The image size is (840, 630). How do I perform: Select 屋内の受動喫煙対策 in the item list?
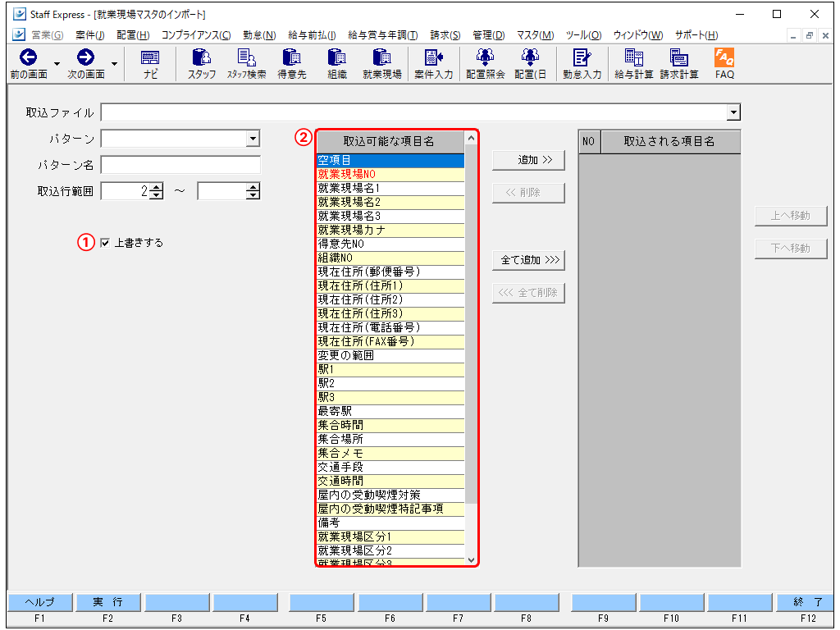pyautogui.click(x=390, y=495)
